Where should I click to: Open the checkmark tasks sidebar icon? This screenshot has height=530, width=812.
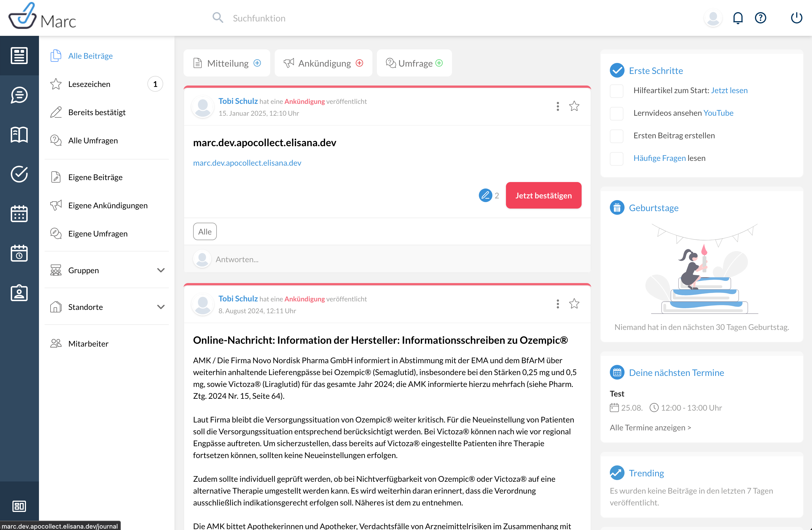(x=19, y=174)
